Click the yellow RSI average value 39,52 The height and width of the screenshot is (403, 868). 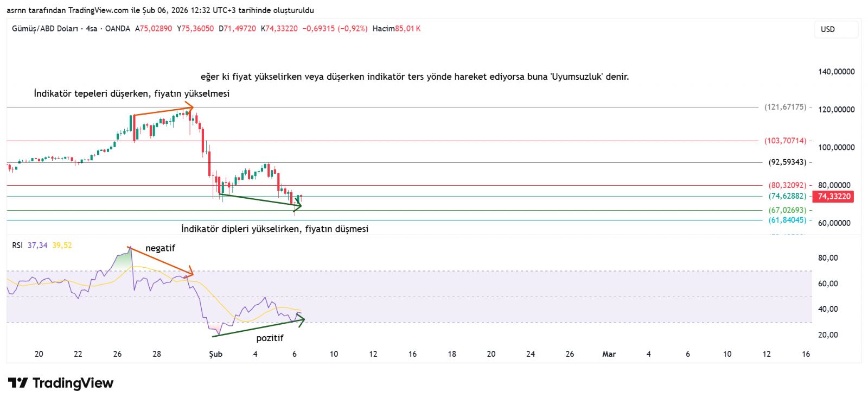click(x=62, y=245)
